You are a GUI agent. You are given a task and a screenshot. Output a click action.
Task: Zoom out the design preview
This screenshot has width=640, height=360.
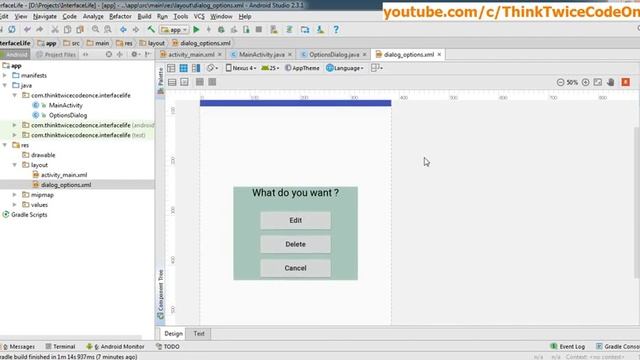click(x=560, y=82)
